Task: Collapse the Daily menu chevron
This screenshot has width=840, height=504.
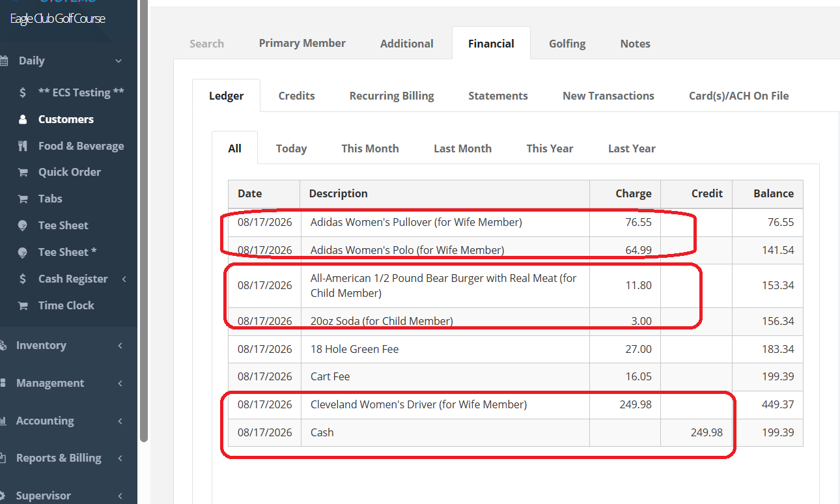Action: pyautogui.click(x=119, y=61)
